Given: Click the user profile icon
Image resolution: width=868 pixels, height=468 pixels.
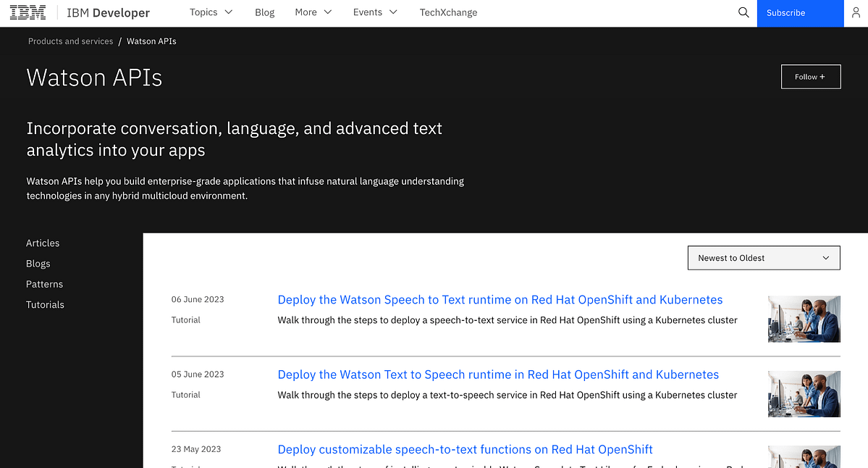Looking at the screenshot, I should tap(856, 12).
